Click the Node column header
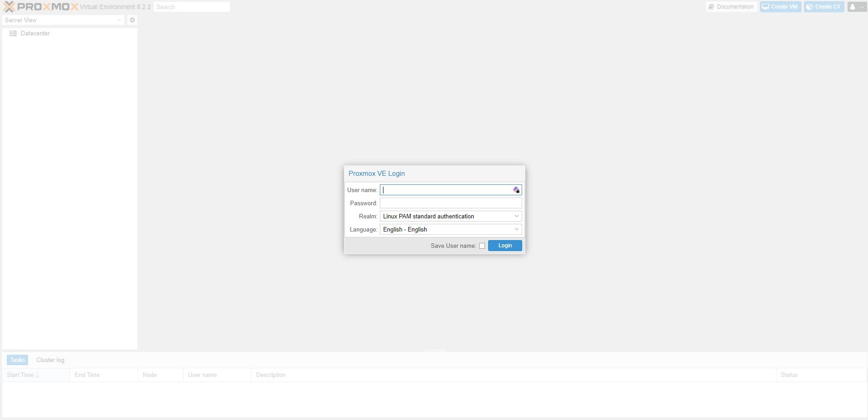This screenshot has height=420, width=868. tap(160, 375)
